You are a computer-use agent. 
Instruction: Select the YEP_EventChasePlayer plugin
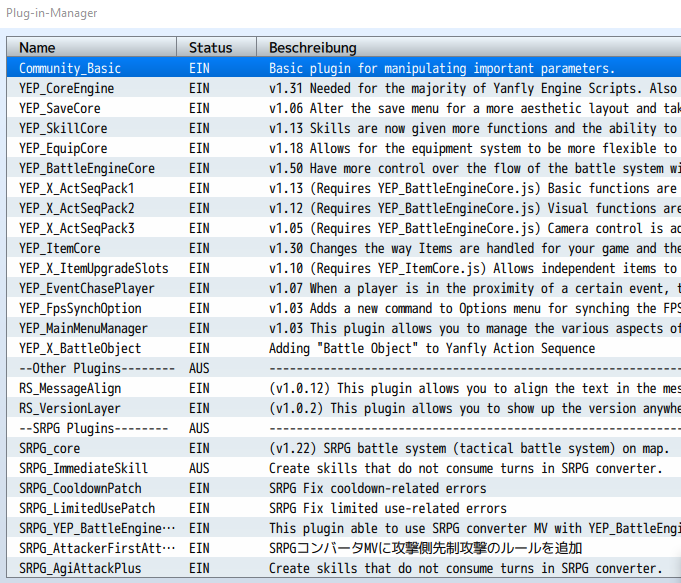click(344, 288)
